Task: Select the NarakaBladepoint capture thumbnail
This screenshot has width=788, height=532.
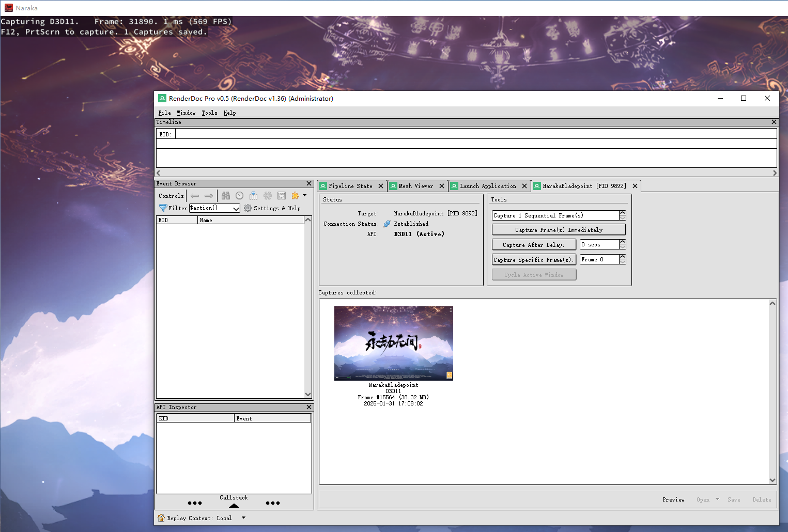Action: pos(393,343)
